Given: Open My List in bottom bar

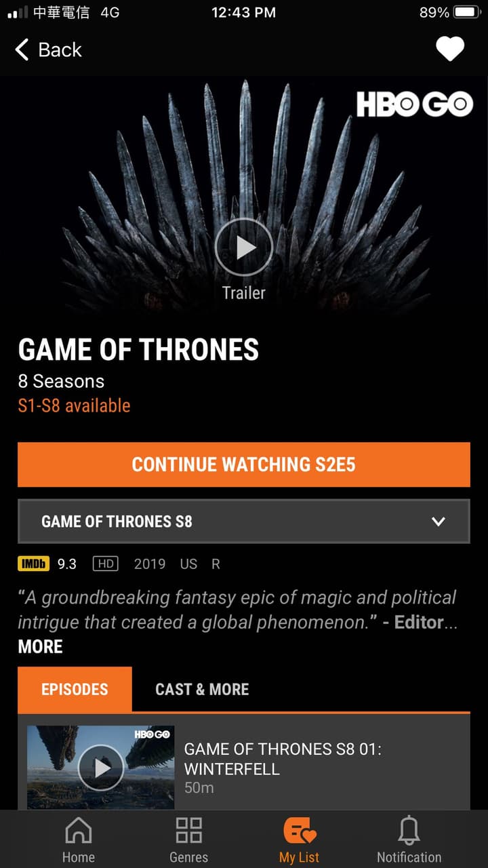Looking at the screenshot, I should pos(299,840).
